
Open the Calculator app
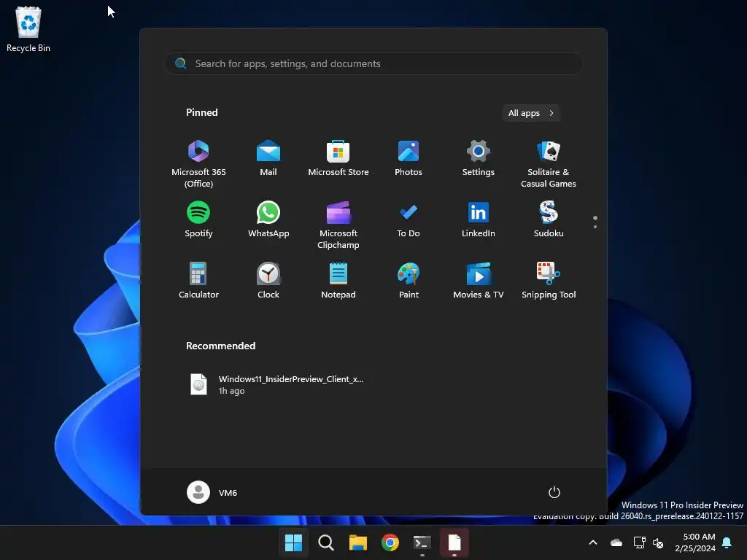[198, 281]
